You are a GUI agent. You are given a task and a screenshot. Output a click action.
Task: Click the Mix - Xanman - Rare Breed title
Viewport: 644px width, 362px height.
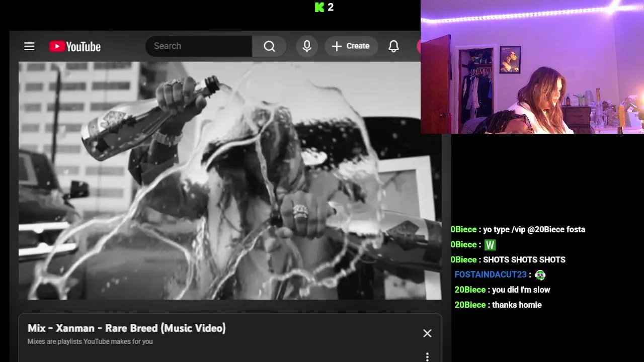127,328
